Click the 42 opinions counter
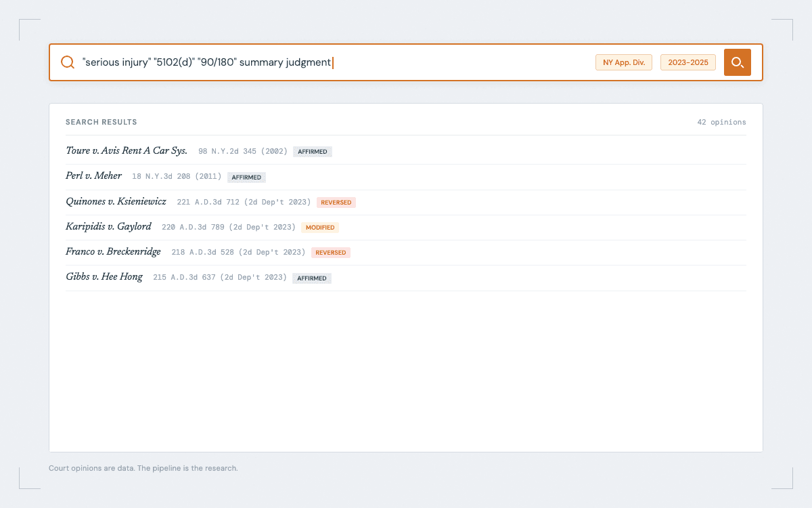The width and height of the screenshot is (812, 508). (x=722, y=122)
